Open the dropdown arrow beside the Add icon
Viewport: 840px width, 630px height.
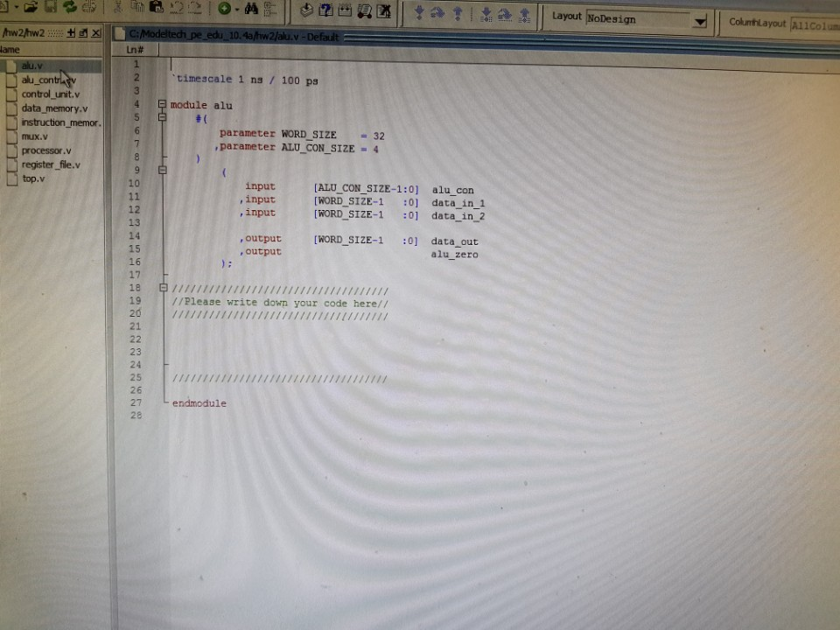click(237, 9)
